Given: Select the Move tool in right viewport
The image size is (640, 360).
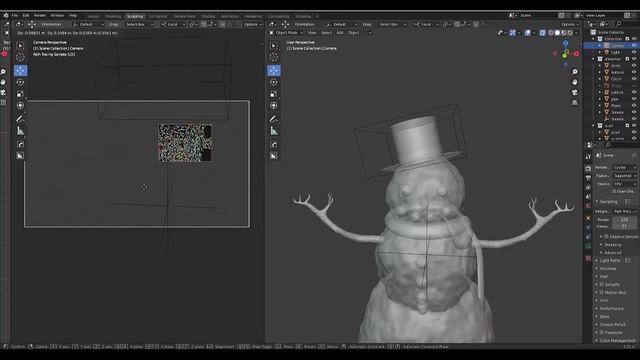Looking at the screenshot, I should [x=274, y=70].
